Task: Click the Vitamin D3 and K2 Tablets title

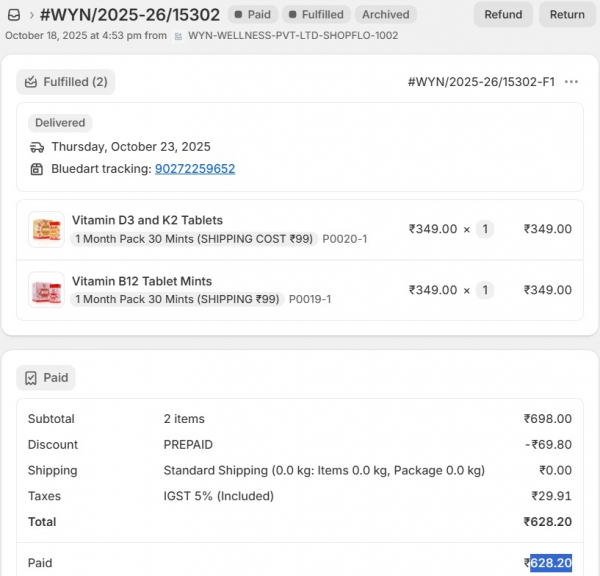Action: 147,220
